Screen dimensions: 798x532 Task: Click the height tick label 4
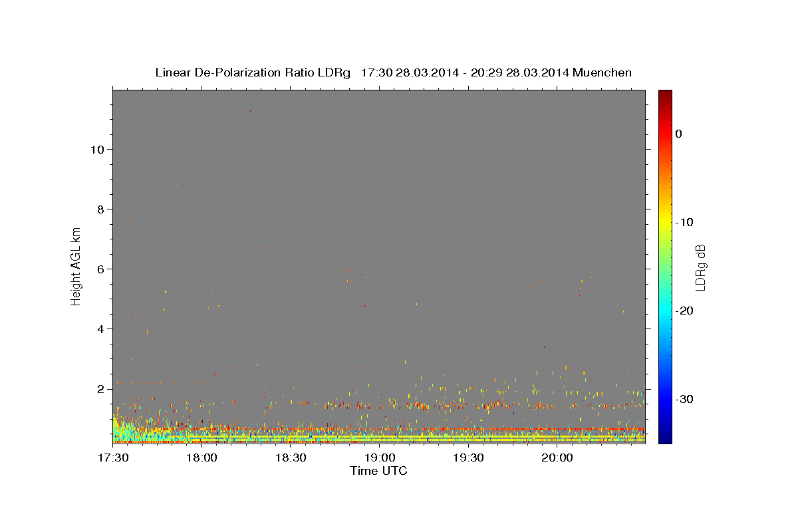100,329
